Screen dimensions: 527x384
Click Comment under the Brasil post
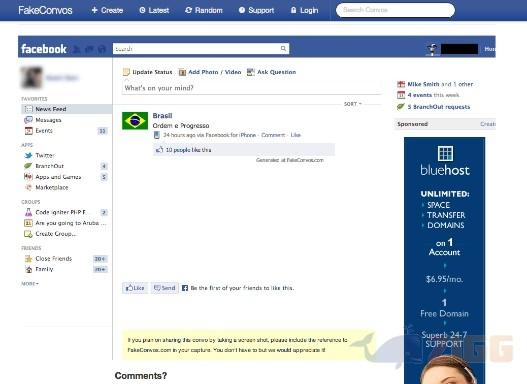273,135
